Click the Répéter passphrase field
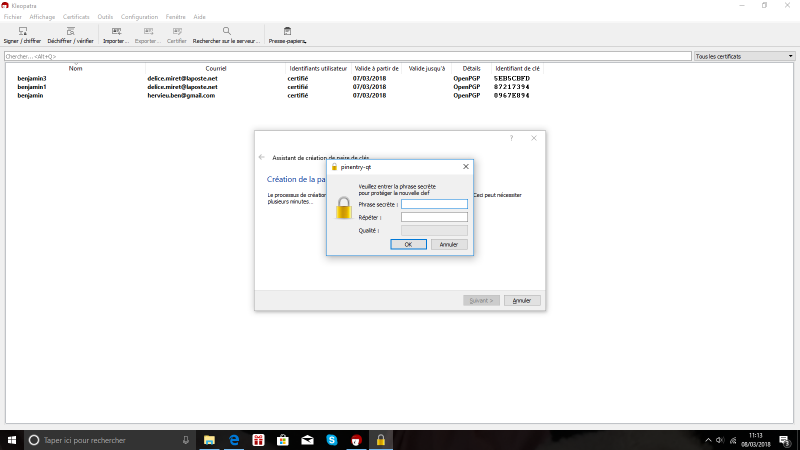This screenshot has width=800, height=450. click(x=434, y=217)
